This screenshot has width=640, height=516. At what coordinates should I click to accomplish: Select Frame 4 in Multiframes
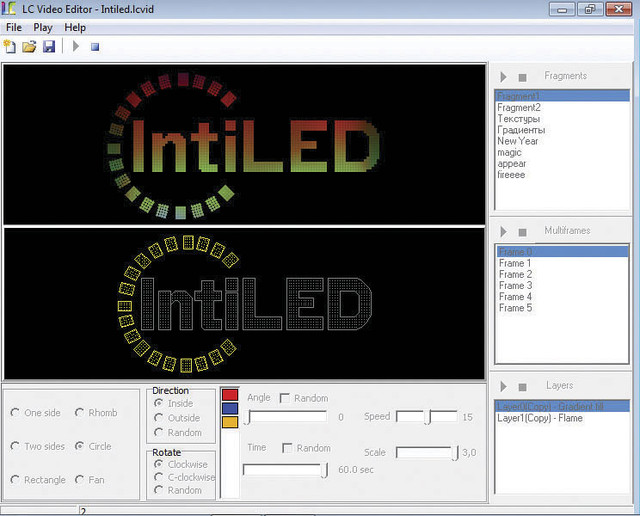click(x=562, y=297)
